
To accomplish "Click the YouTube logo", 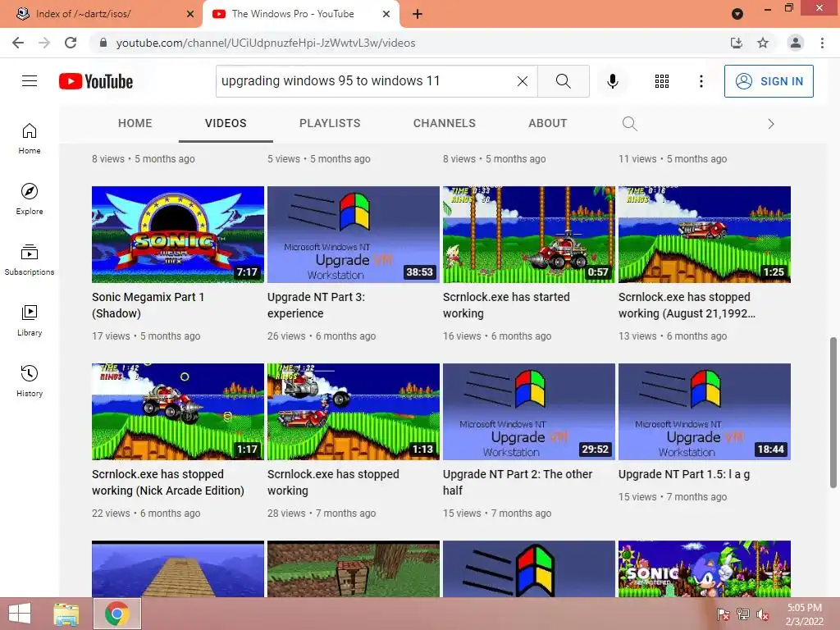I will [96, 81].
